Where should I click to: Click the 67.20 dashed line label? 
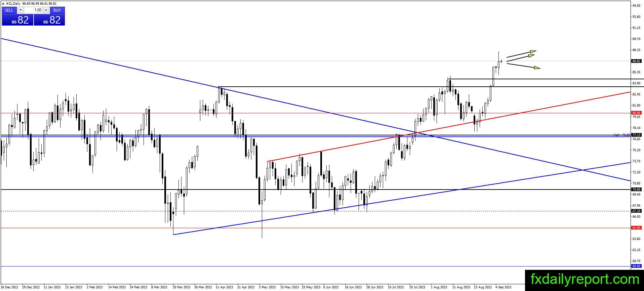point(636,211)
